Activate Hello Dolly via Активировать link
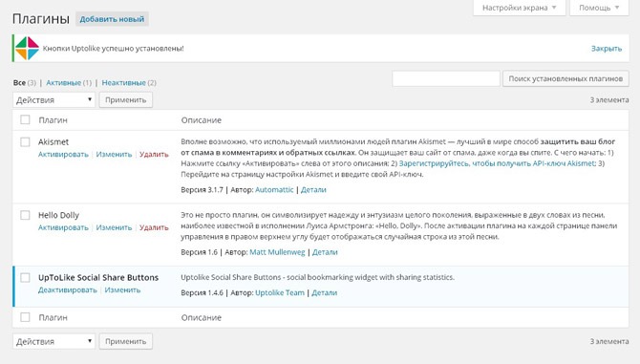The width and height of the screenshot is (640, 364). 63,227
